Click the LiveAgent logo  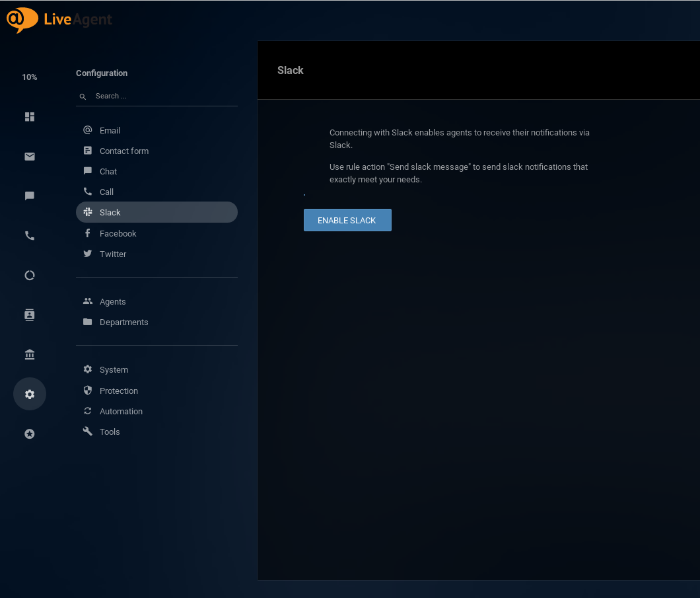coord(59,20)
